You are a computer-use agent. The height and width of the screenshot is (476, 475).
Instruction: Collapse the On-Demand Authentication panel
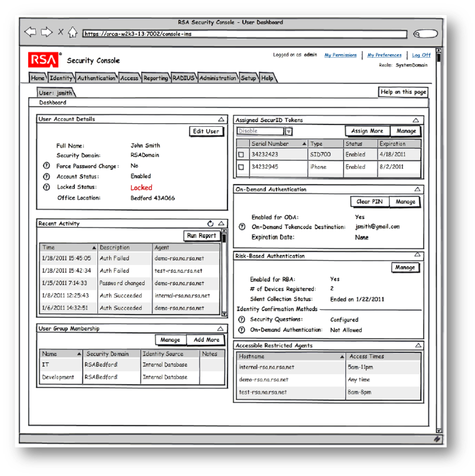(x=417, y=189)
